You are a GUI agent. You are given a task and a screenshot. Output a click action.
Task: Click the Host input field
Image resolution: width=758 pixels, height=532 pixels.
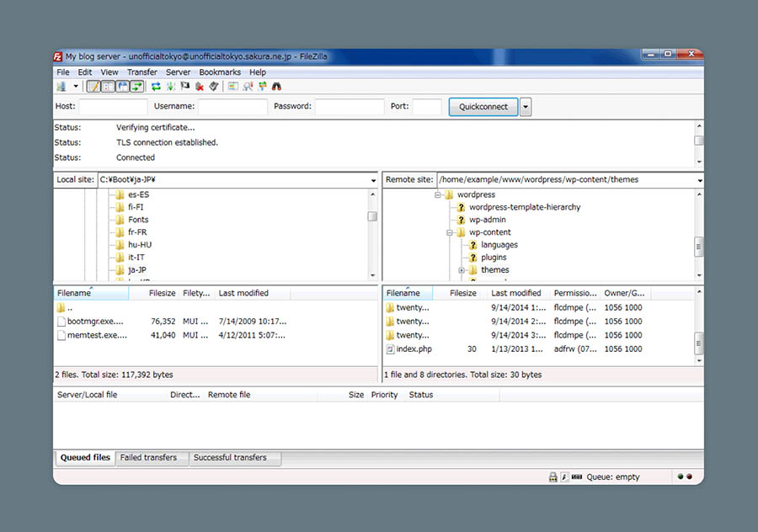[x=113, y=107]
